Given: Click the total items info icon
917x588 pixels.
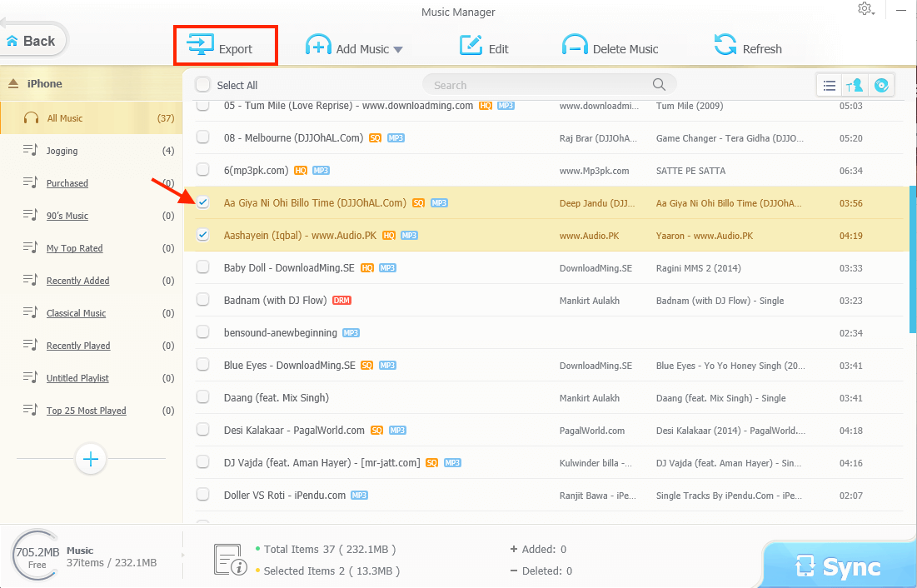Looking at the screenshot, I should [230, 560].
